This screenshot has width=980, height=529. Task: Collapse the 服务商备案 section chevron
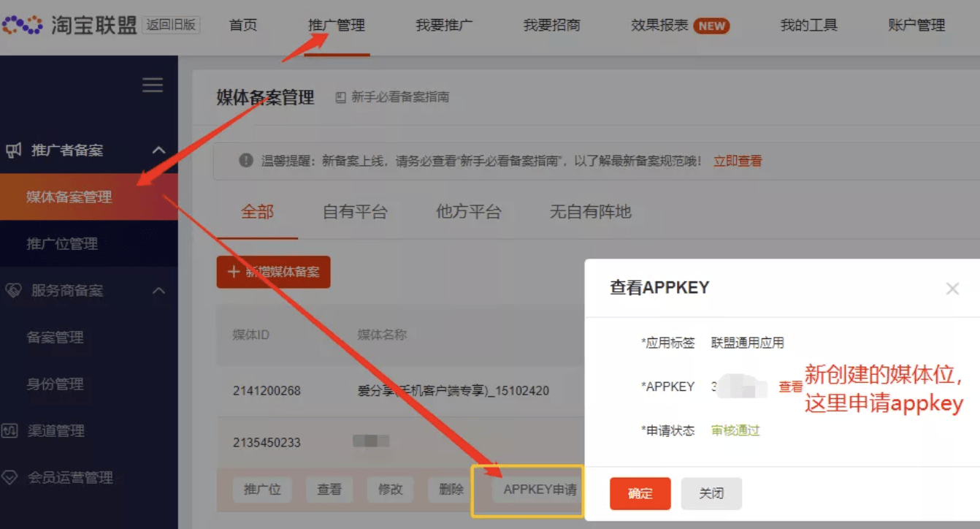click(158, 291)
